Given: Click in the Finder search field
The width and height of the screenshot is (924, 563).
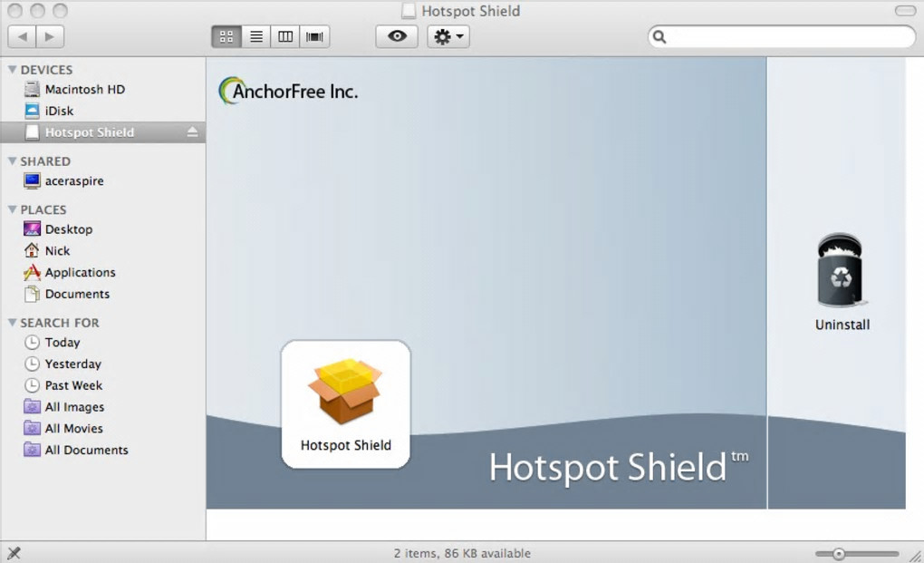Looking at the screenshot, I should point(782,36).
